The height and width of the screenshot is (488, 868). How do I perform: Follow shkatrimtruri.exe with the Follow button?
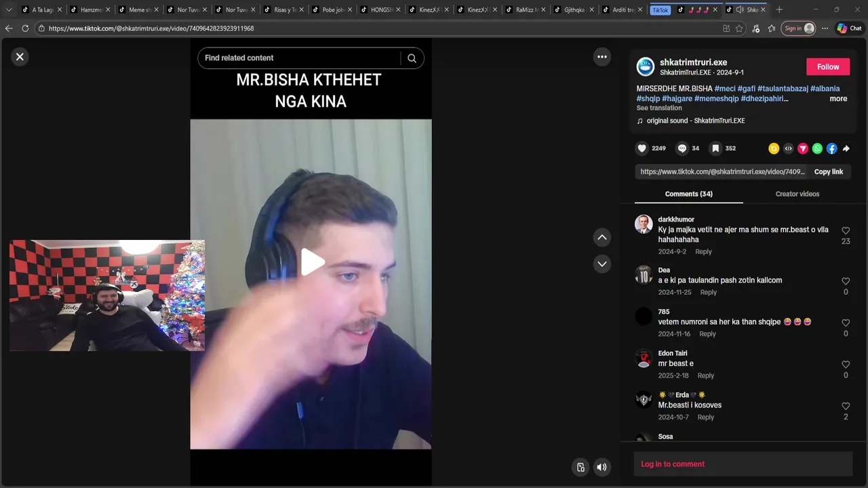tap(828, 66)
